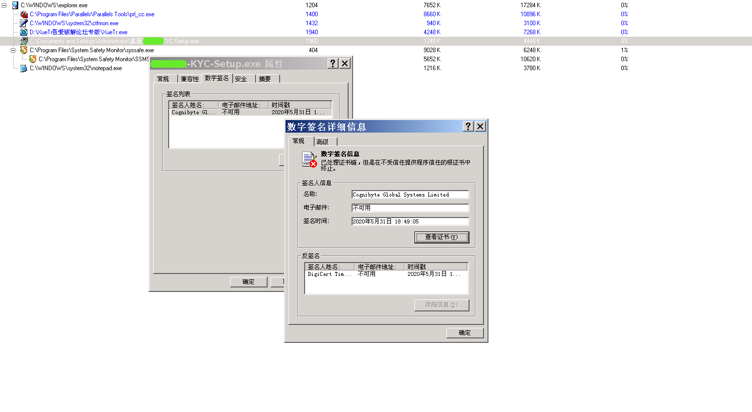Confirm signature details dialog with 确定

[x=464, y=332]
